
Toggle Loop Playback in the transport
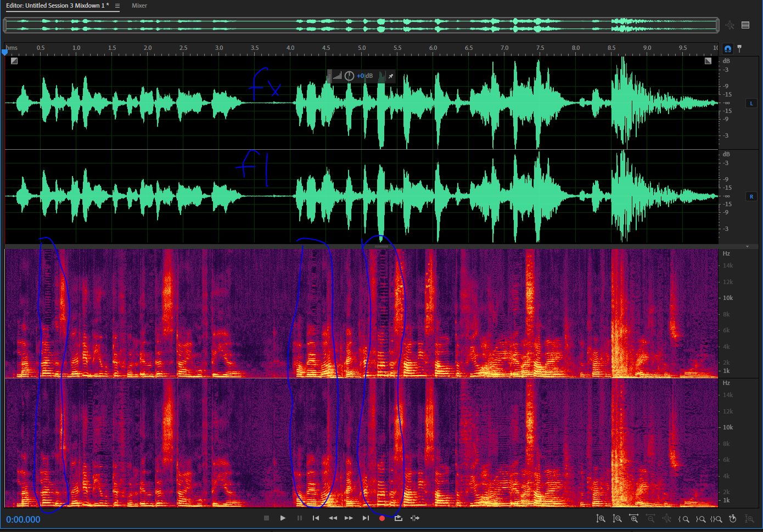pyautogui.click(x=399, y=518)
